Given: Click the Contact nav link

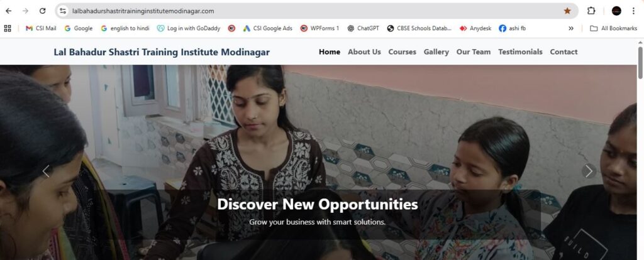Looking at the screenshot, I should pos(563,51).
